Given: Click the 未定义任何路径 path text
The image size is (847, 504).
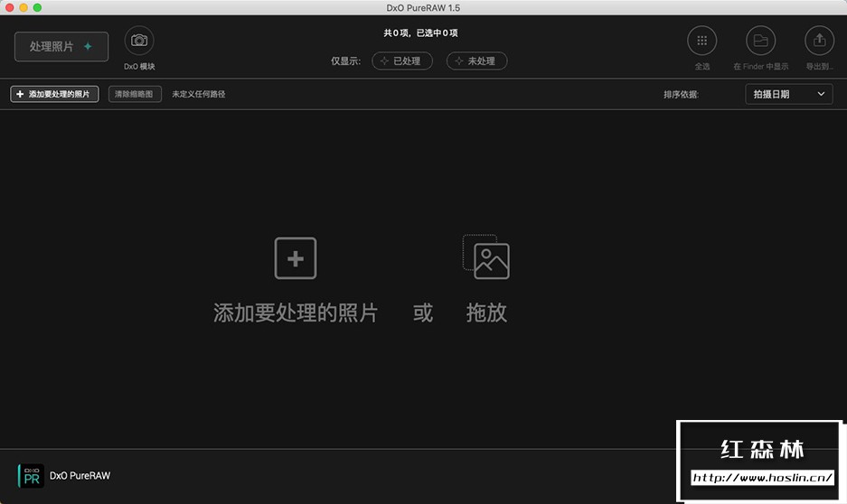Looking at the screenshot, I should (x=198, y=94).
